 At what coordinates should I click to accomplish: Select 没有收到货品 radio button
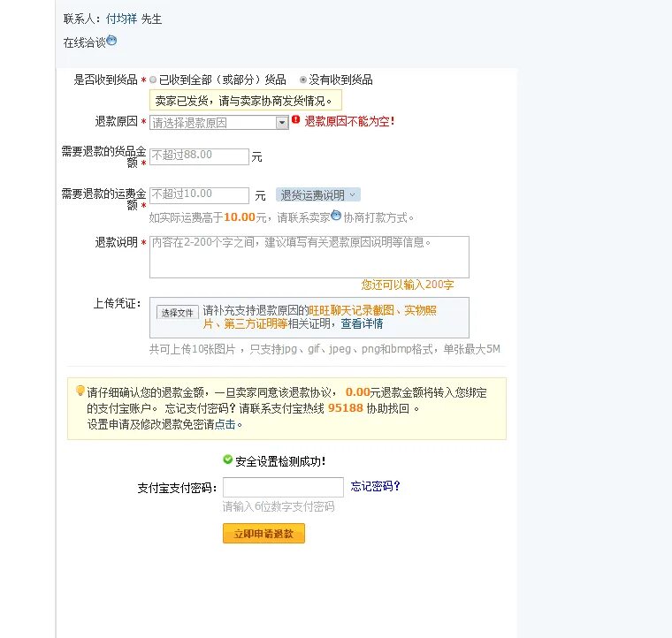click(x=302, y=80)
